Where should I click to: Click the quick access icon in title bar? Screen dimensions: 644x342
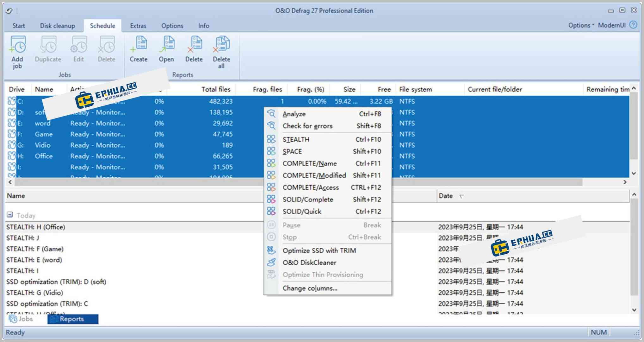click(x=9, y=11)
